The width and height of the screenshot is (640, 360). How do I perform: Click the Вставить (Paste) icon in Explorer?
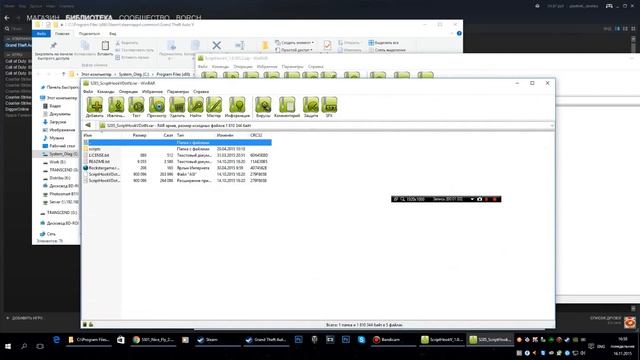pyautogui.click(x=105, y=48)
